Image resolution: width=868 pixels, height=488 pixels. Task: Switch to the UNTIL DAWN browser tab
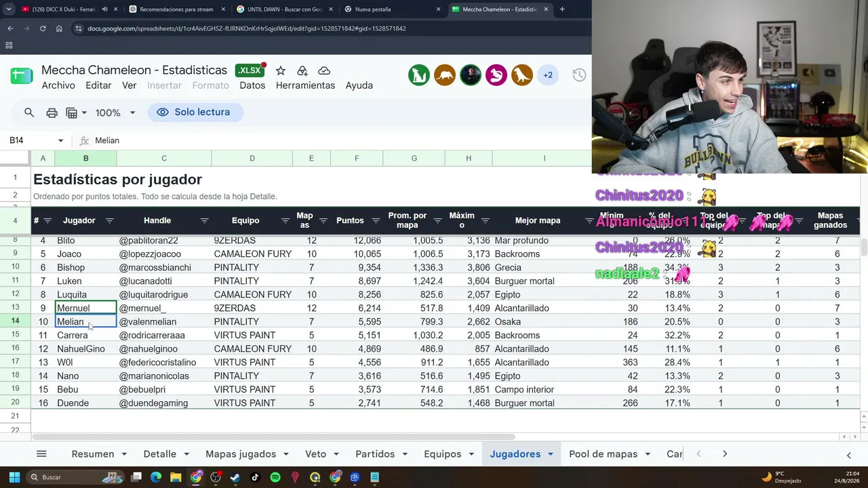(284, 9)
